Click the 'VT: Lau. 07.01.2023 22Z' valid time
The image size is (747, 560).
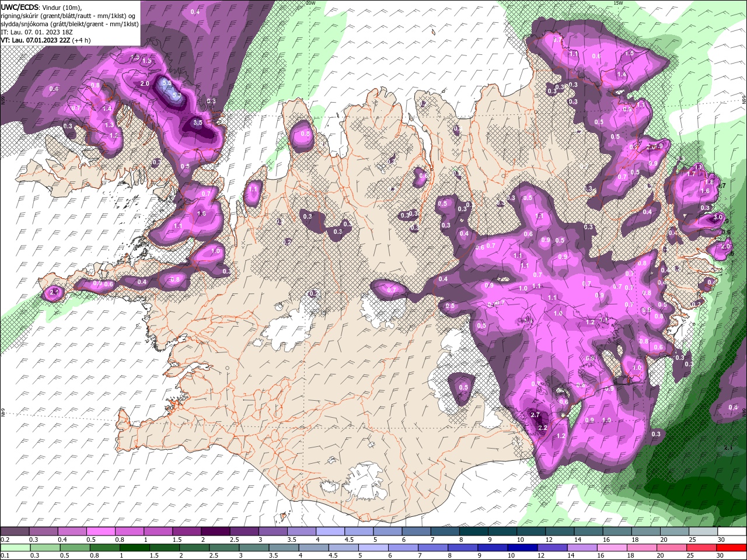(35, 40)
